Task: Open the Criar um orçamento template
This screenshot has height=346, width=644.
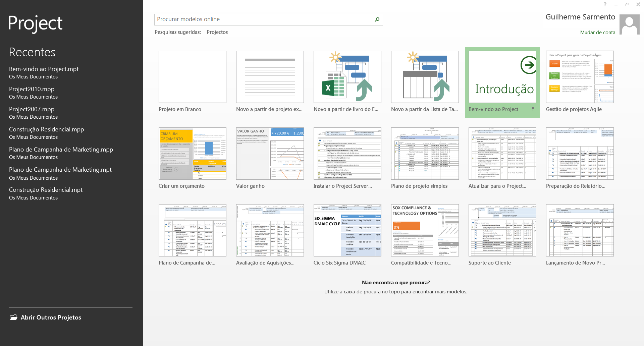Action: tap(193, 154)
